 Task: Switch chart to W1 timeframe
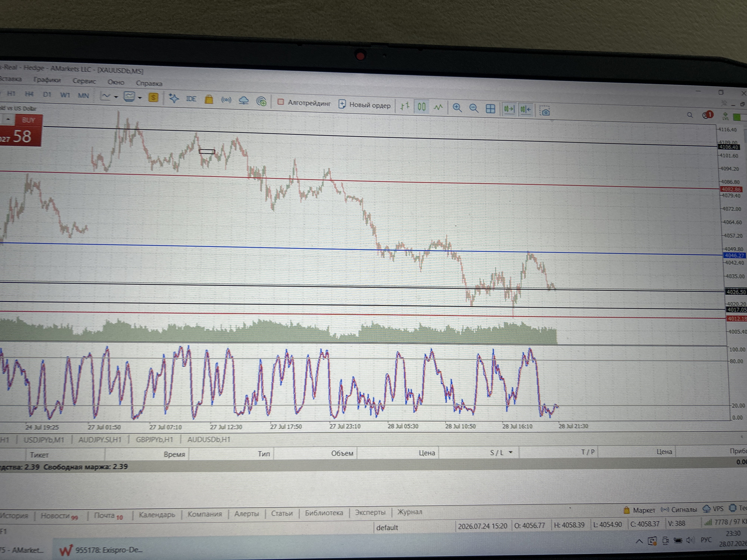[65, 95]
